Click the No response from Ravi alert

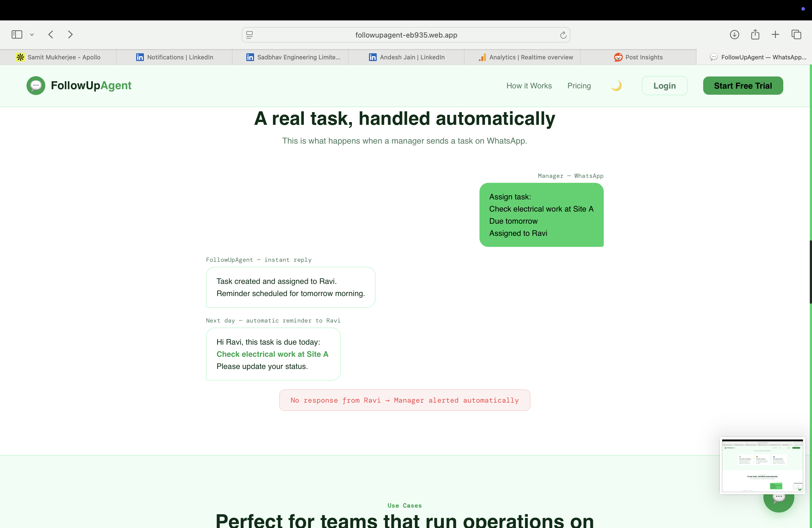click(x=405, y=400)
